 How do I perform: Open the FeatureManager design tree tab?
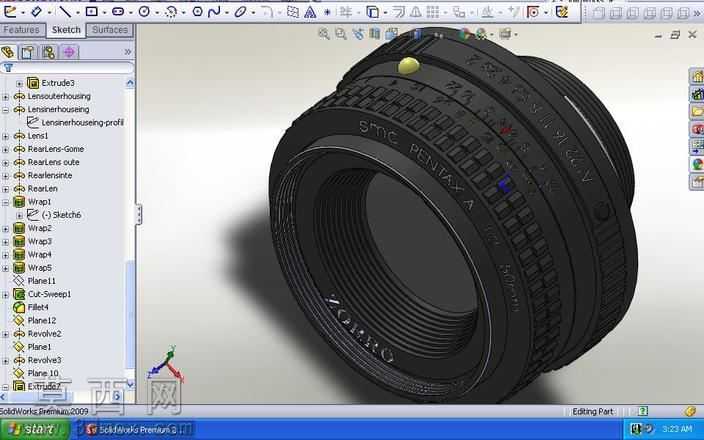[x=8, y=52]
